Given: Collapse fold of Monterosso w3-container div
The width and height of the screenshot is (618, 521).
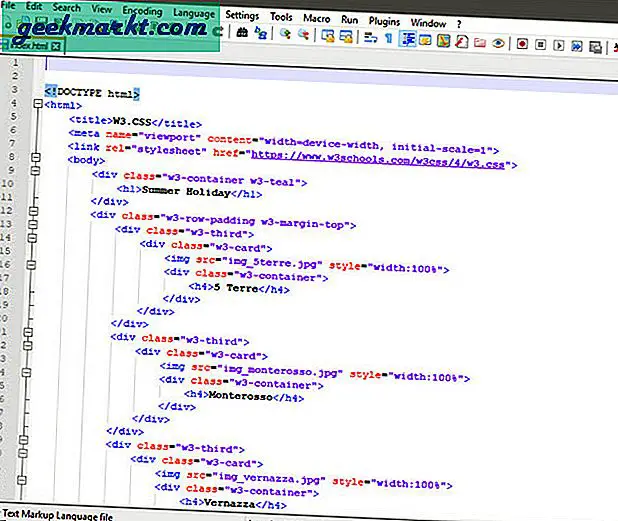Looking at the screenshot, I should 26,372.
